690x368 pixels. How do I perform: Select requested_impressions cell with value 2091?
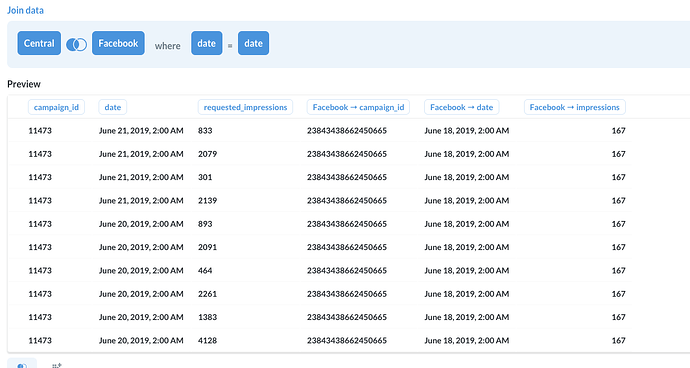click(x=207, y=247)
